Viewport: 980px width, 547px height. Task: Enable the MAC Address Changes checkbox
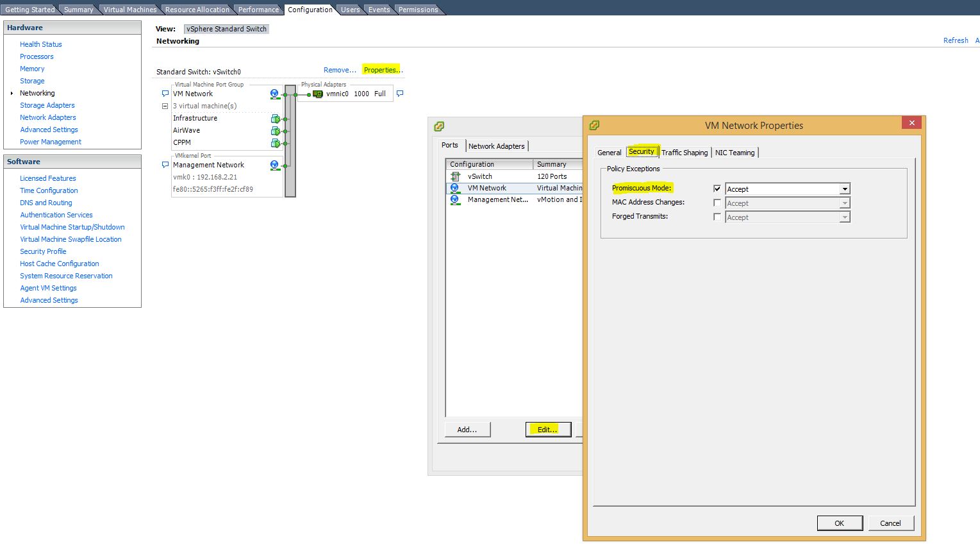(x=717, y=202)
